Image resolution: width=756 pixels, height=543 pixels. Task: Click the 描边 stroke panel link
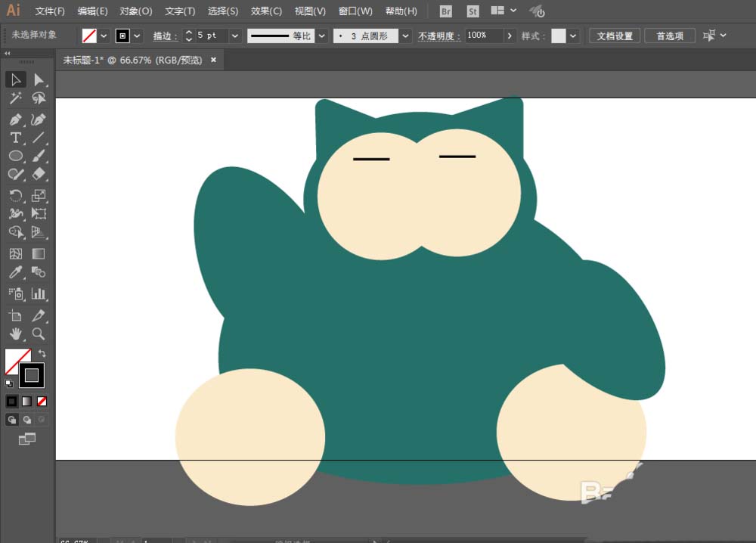point(165,36)
